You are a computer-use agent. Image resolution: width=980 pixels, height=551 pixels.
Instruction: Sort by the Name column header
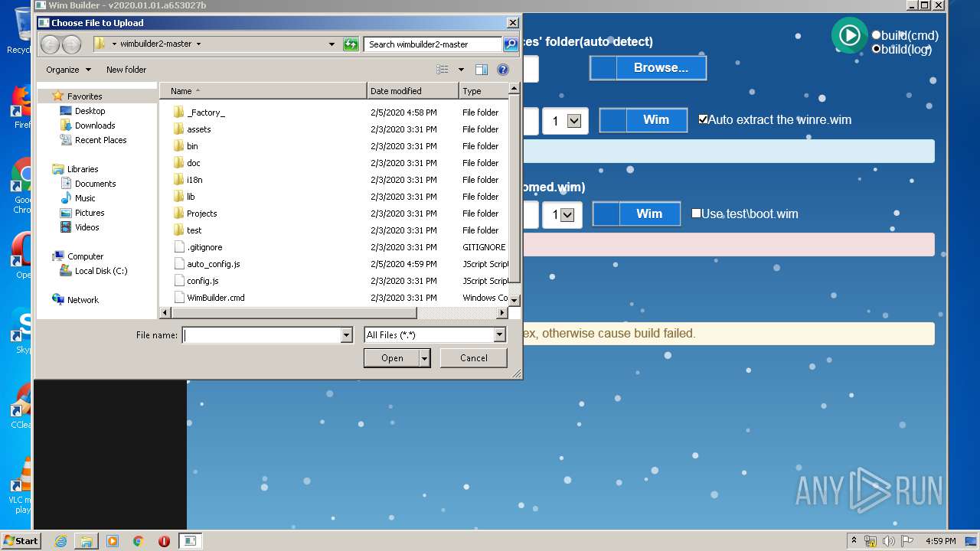pos(263,91)
